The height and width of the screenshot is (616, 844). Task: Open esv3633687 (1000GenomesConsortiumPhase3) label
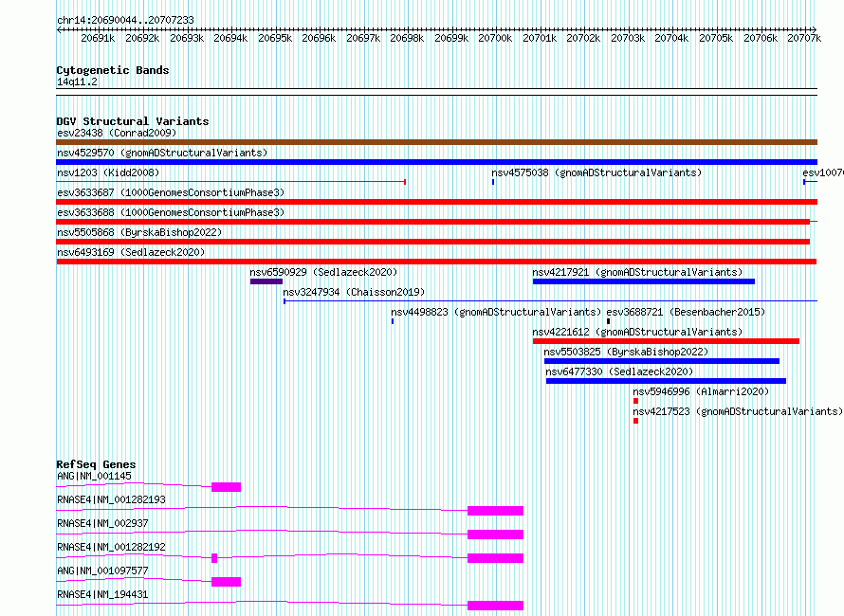[171, 192]
